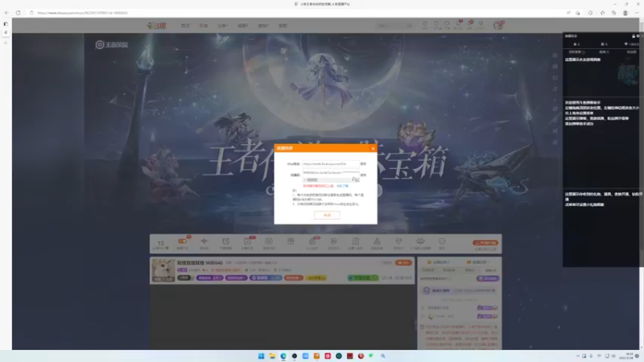Image resolution: width=644 pixels, height=362 pixels.
Task: Open the history clock icon in the site header
Action: tap(425, 25)
